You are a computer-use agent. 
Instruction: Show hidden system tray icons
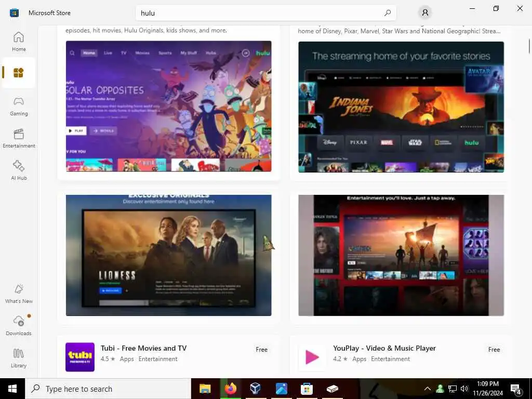(x=428, y=389)
